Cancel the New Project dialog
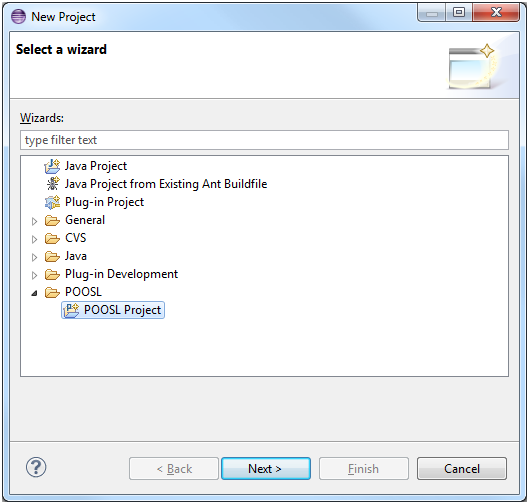The height and width of the screenshot is (504, 529). [x=462, y=469]
